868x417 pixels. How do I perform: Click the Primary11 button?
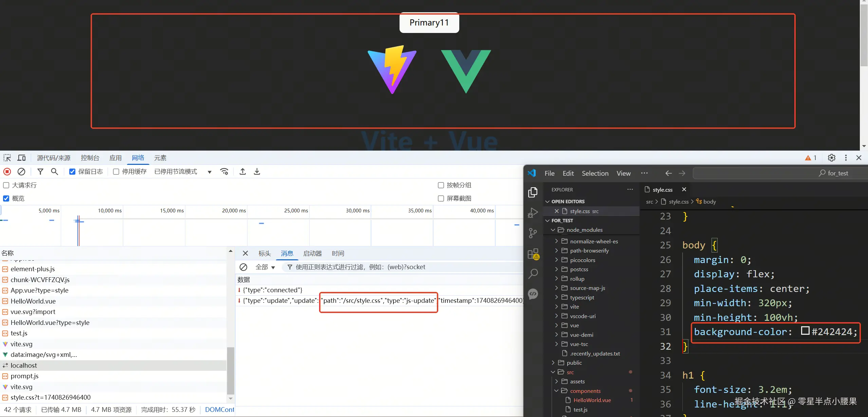coord(429,23)
